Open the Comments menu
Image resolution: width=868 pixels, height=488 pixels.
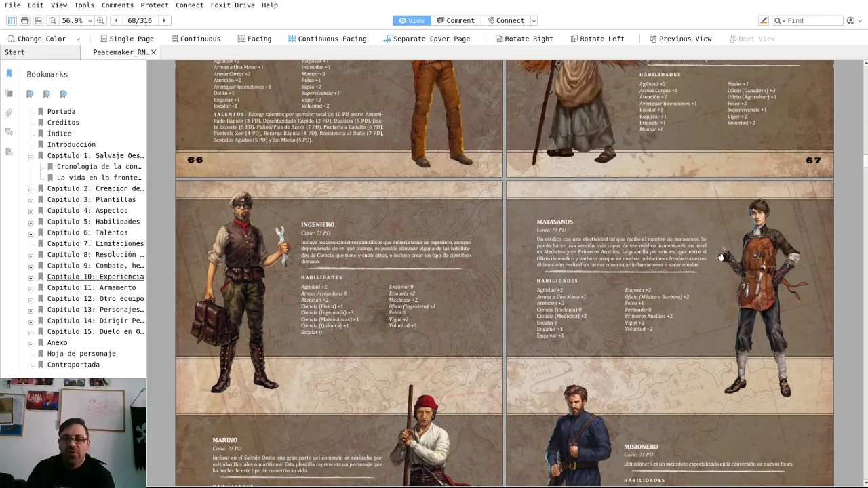pyautogui.click(x=117, y=5)
